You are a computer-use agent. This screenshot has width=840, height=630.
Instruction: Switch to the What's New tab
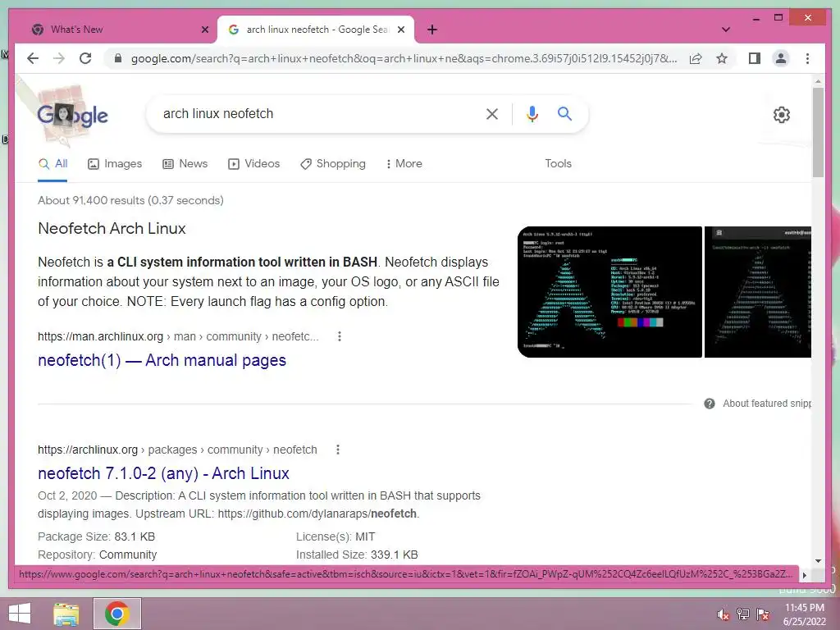point(115,30)
